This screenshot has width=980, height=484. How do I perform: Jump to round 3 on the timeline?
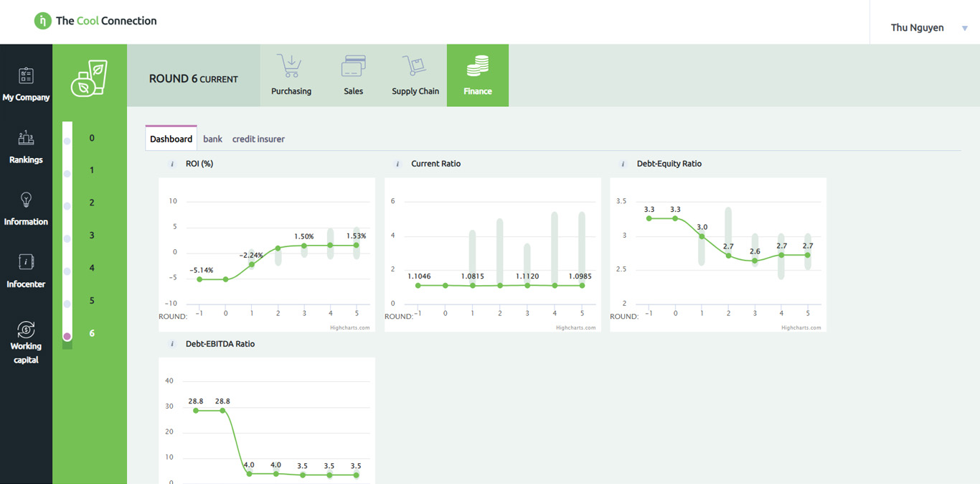(67, 238)
